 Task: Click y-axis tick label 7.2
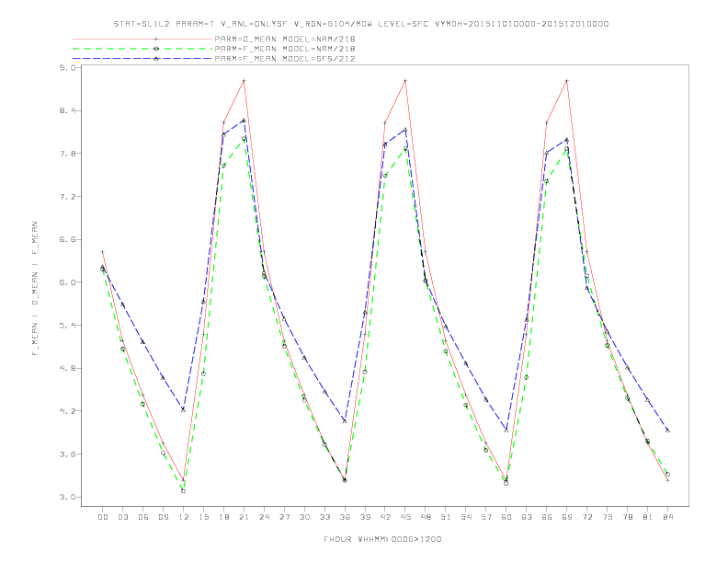[x=67, y=197]
